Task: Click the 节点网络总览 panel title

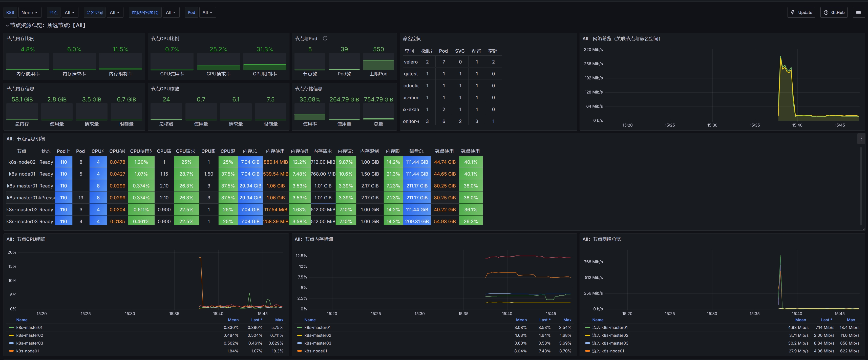Action: coord(601,239)
